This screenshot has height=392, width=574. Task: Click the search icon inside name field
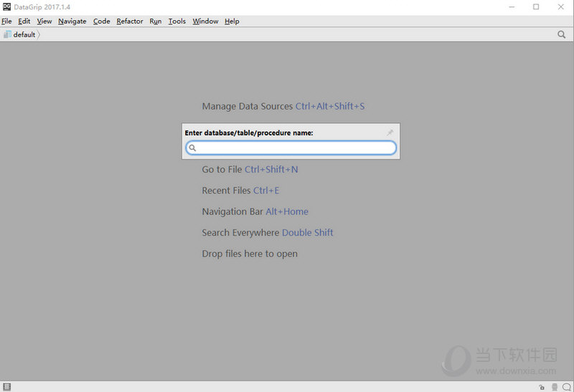pyautogui.click(x=192, y=148)
